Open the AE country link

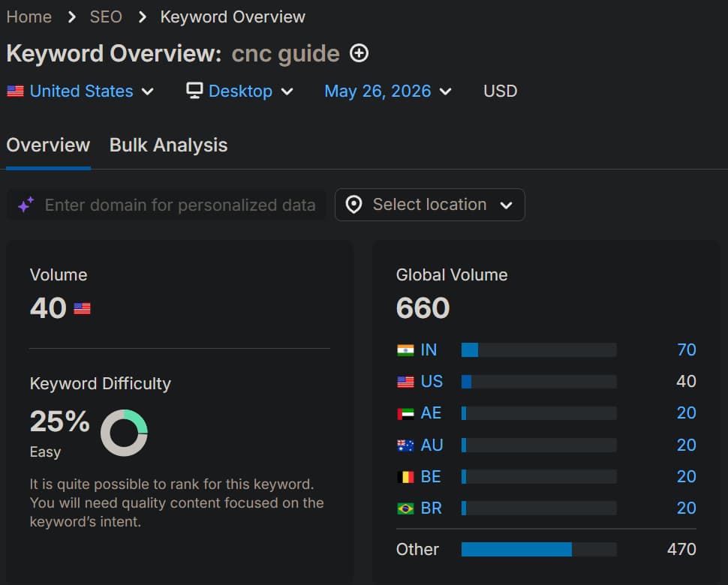[431, 413]
